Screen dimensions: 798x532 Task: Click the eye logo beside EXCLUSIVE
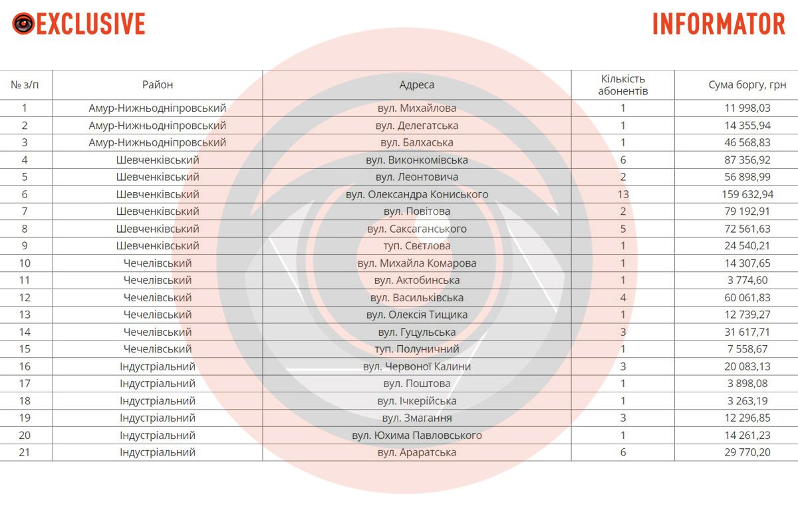click(23, 24)
